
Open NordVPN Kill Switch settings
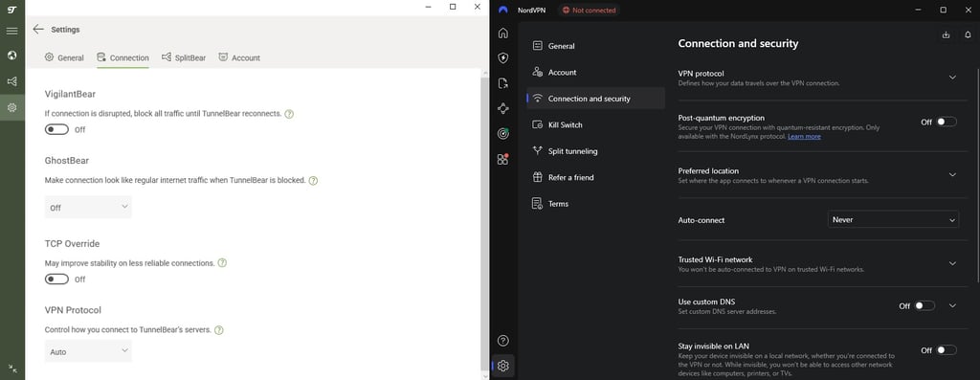595,125
